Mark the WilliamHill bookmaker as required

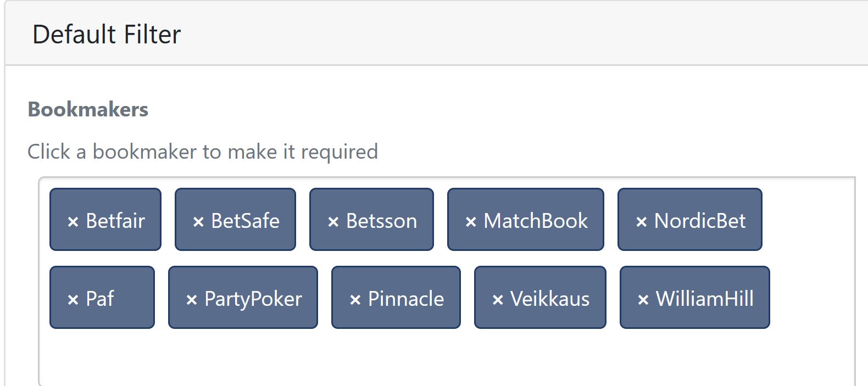click(705, 299)
